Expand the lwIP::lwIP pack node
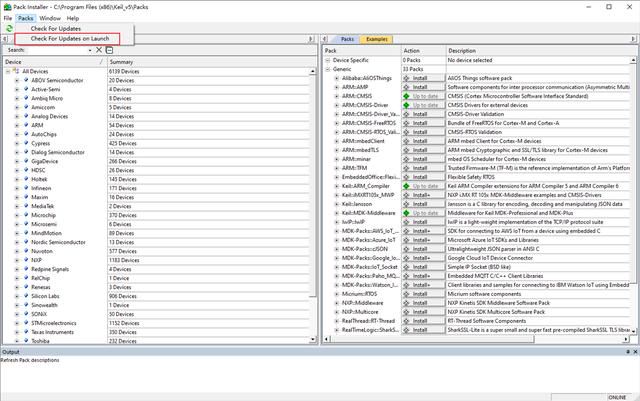Screen dimensions: 640x401 [337, 222]
